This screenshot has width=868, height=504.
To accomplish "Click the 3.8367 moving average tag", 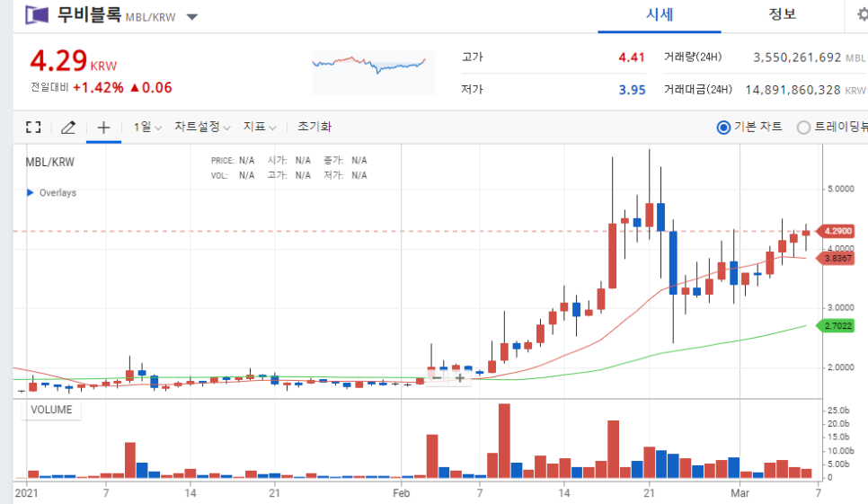I will (x=837, y=259).
